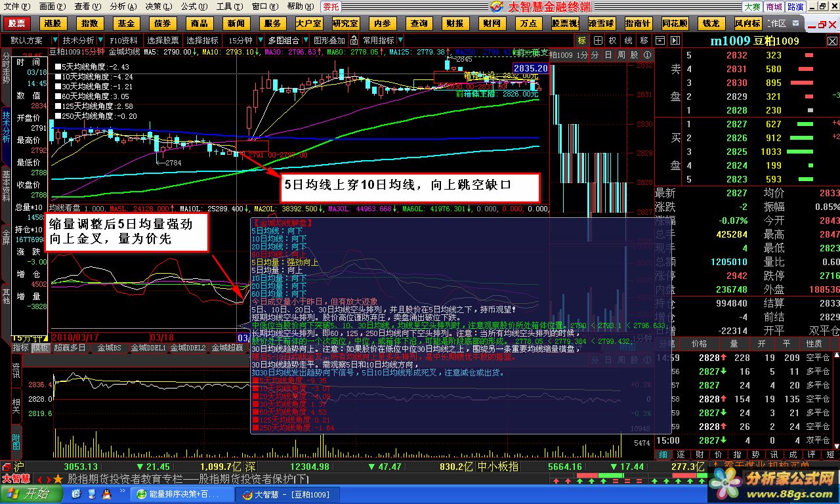Select the 金城BS indicator tab
The width and height of the screenshot is (840, 504).
(109, 348)
